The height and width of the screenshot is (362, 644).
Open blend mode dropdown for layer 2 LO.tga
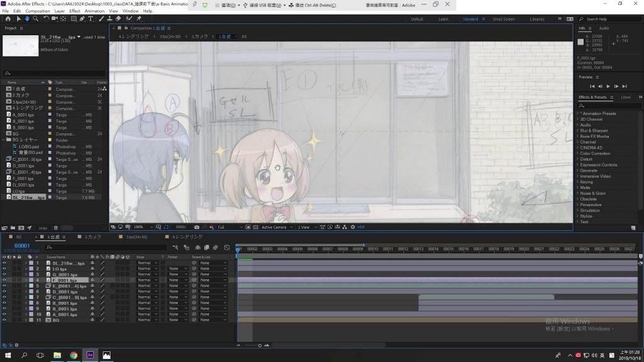(147, 269)
